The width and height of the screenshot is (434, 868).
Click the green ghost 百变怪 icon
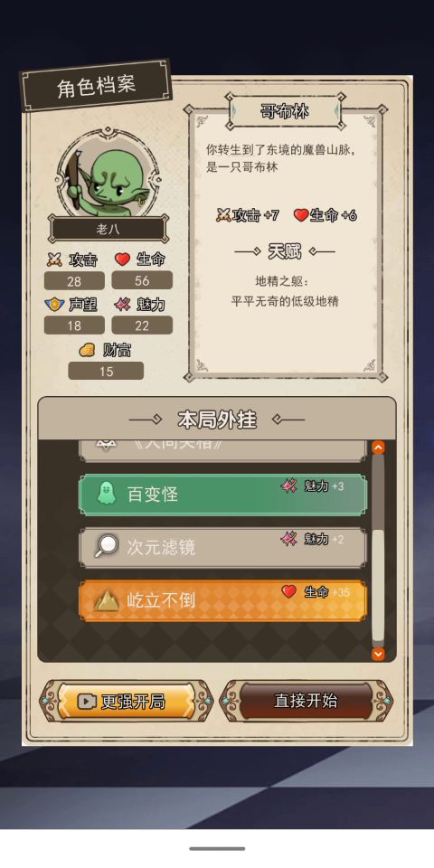[x=105, y=494]
